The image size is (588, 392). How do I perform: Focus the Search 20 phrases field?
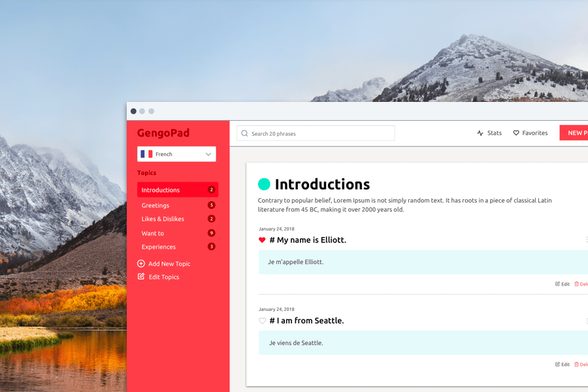tap(320, 133)
